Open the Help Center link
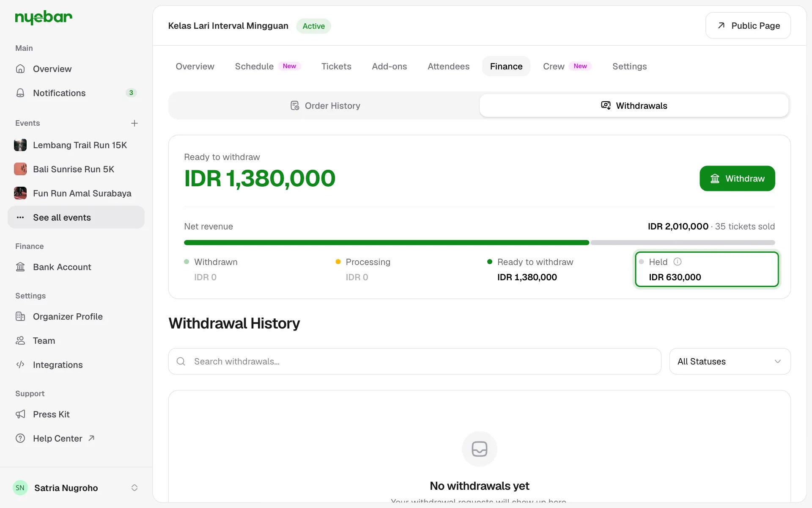812x508 pixels. click(x=76, y=439)
